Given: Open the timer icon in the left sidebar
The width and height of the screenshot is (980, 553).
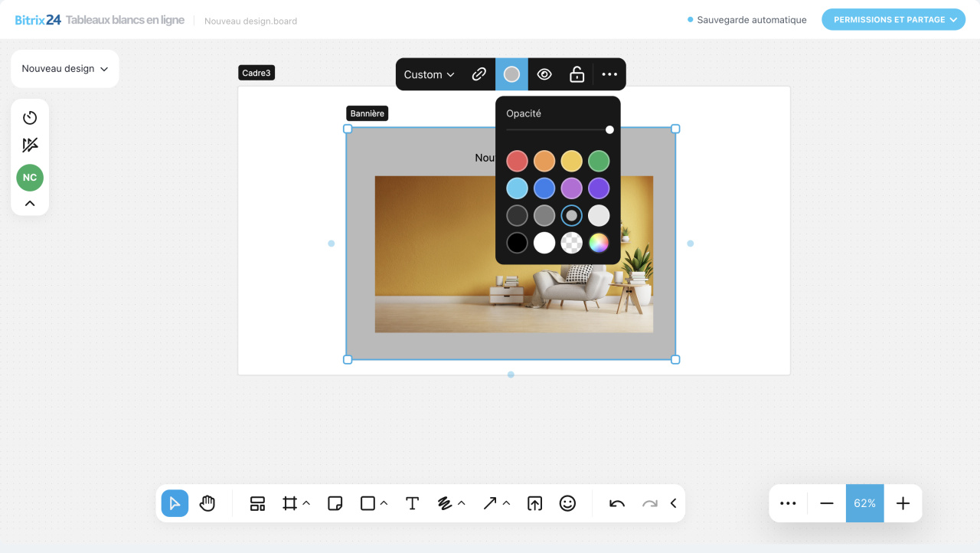Looking at the screenshot, I should coord(29,117).
